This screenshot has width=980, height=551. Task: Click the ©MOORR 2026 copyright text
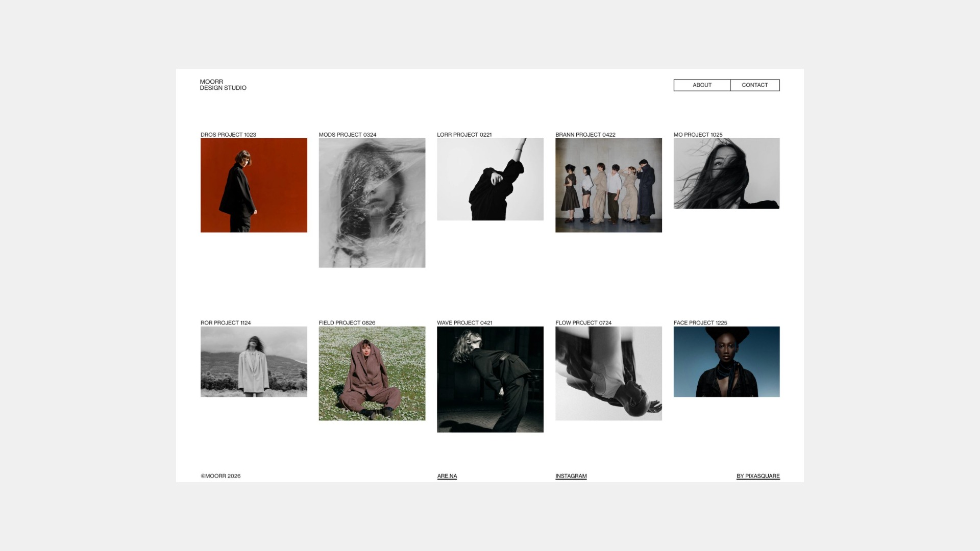(x=220, y=476)
